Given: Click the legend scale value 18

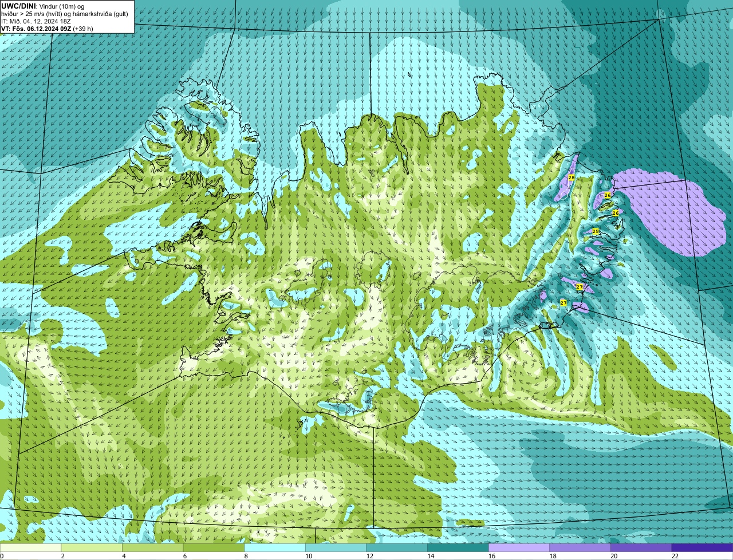Looking at the screenshot, I should pyautogui.click(x=553, y=556).
